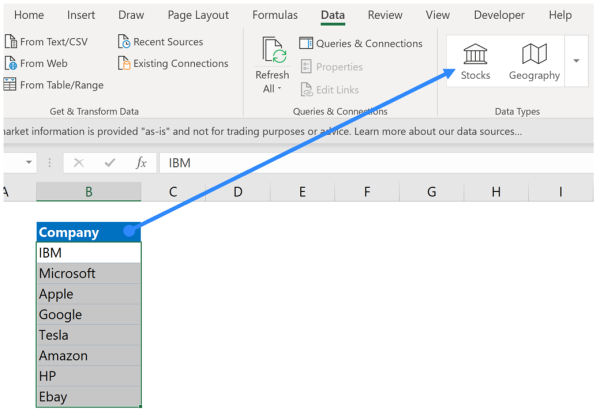Image resolution: width=600 pixels, height=415 pixels.
Task: Open the View tab
Action: 438,15
